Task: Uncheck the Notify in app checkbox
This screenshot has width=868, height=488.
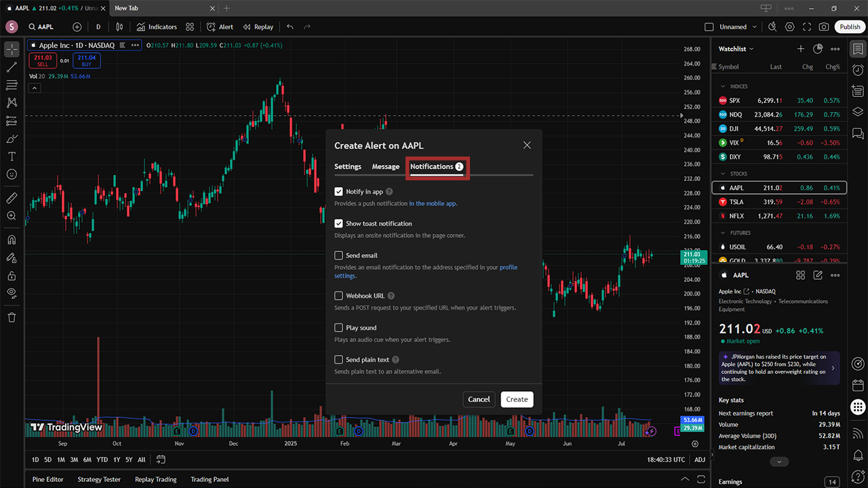Action: (338, 192)
